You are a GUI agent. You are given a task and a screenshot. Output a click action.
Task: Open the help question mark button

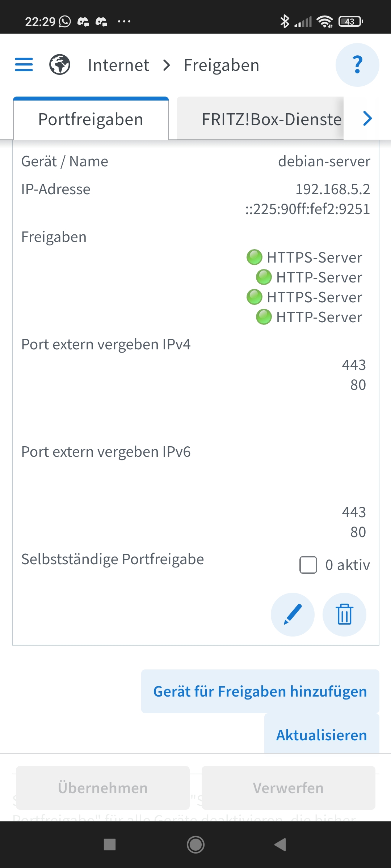[357, 65]
